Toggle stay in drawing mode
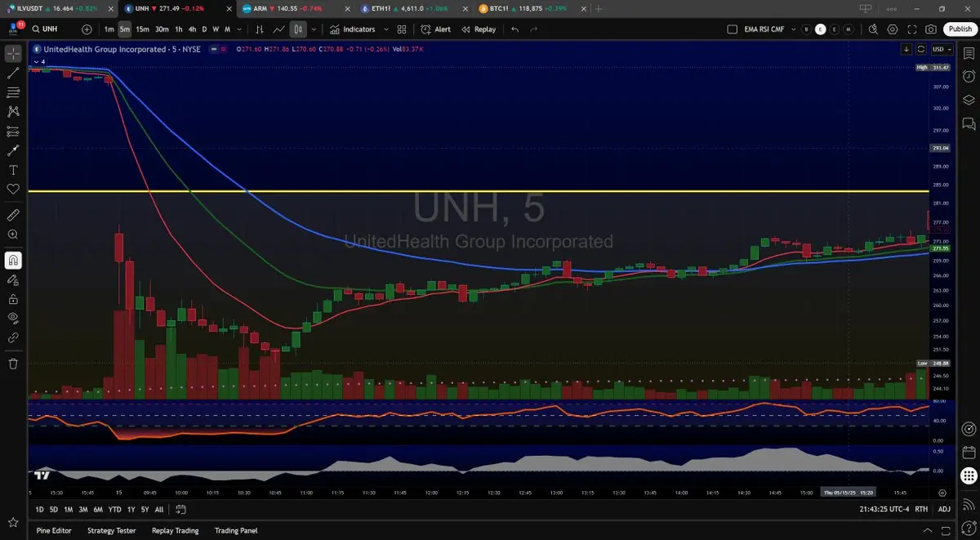Image resolution: width=980 pixels, height=540 pixels. point(13,279)
